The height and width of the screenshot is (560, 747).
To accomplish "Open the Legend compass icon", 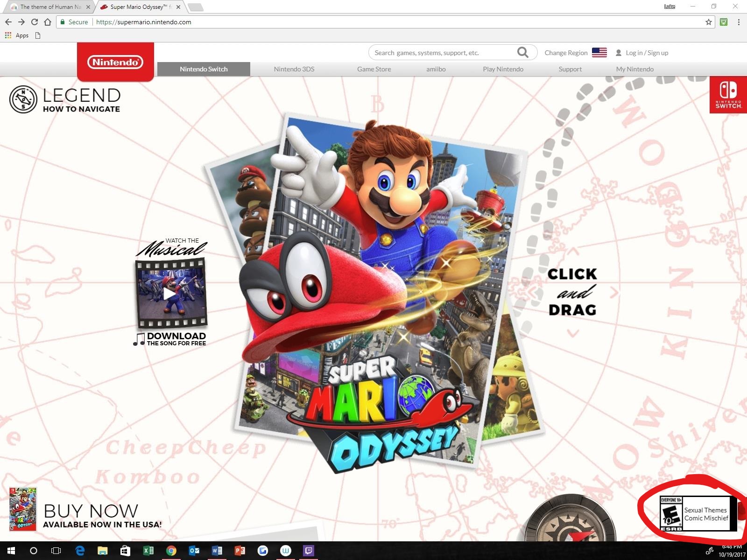I will (x=23, y=99).
